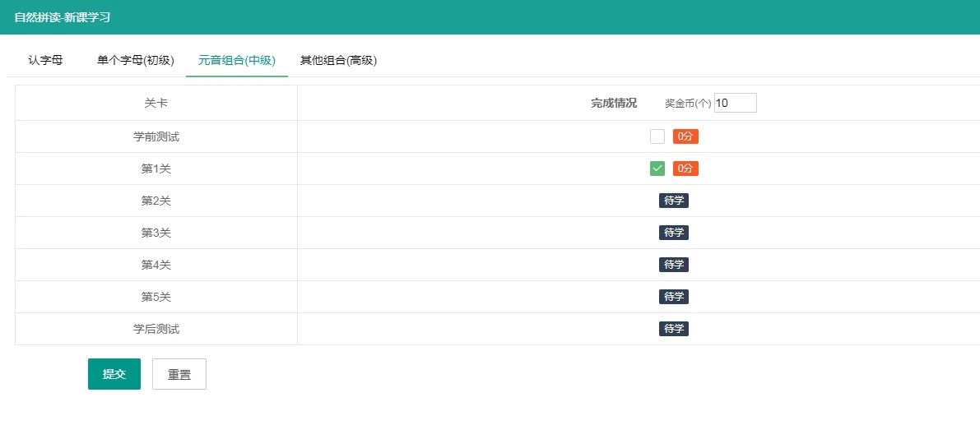Image resolution: width=980 pixels, height=425 pixels.
Task: Click the 待学 badge in 第3关 row
Action: (x=674, y=233)
